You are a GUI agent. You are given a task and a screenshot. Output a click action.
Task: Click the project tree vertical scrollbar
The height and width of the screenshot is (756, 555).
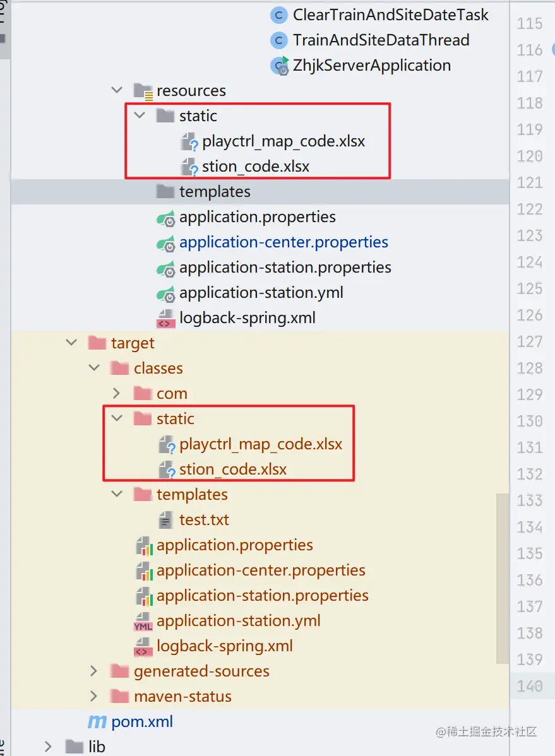tap(503, 577)
